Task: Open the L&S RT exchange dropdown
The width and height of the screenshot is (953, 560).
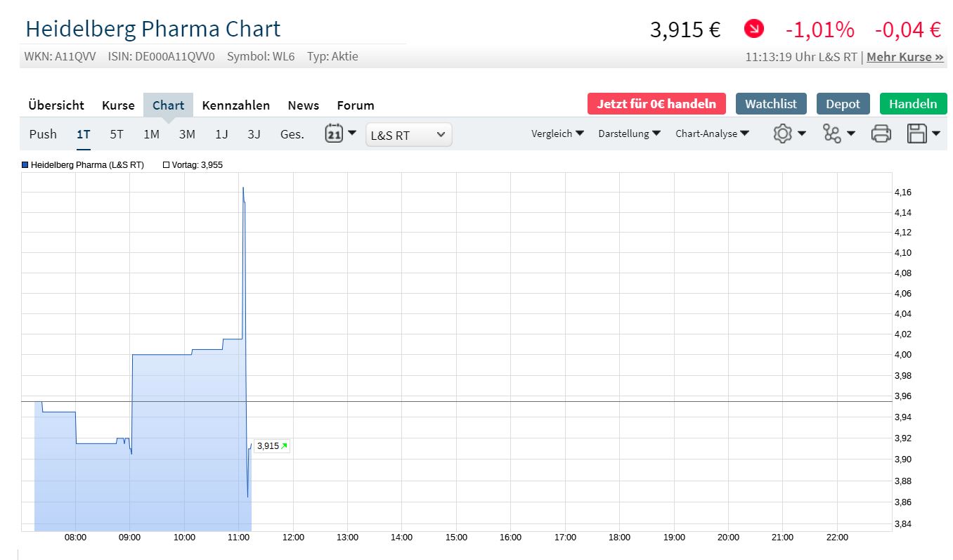Action: (409, 135)
